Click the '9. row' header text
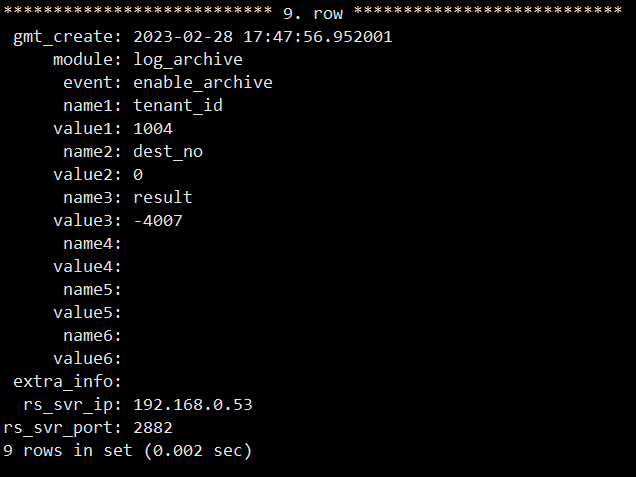 pyautogui.click(x=313, y=14)
